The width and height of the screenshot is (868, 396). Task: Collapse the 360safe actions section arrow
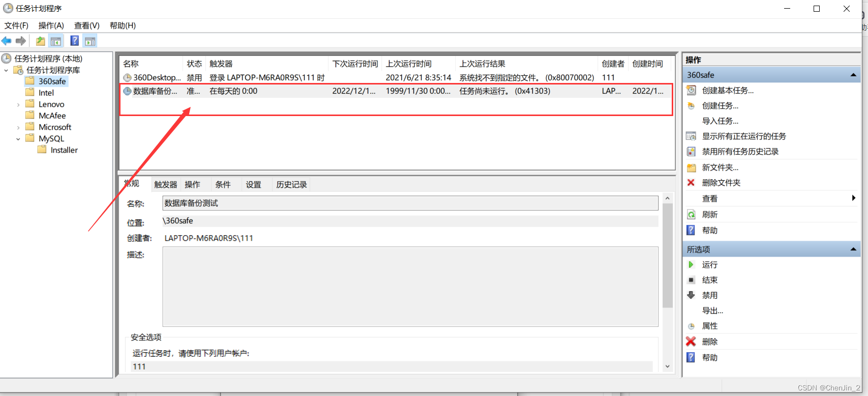click(x=853, y=75)
